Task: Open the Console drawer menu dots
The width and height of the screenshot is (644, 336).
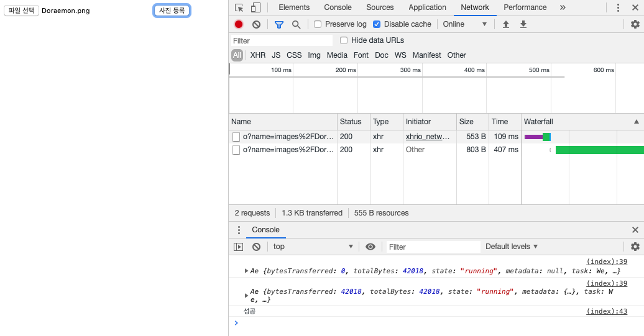Action: [239, 230]
